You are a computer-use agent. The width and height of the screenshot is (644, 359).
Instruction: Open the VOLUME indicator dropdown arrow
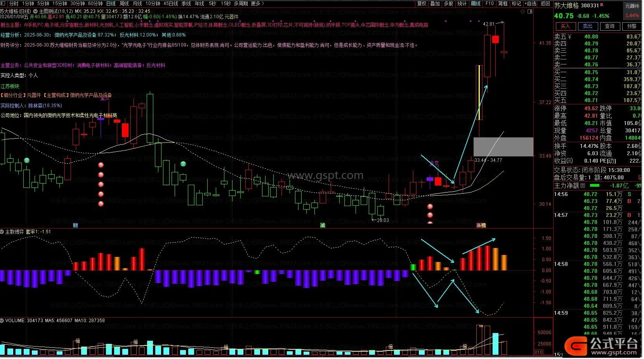2,321
